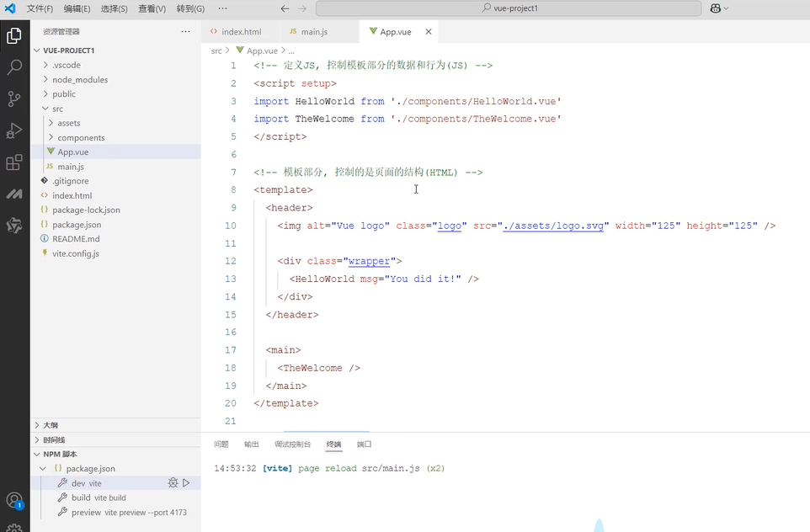Open the Explorer view in activity bar
The height and width of the screenshot is (532, 810).
click(14, 35)
